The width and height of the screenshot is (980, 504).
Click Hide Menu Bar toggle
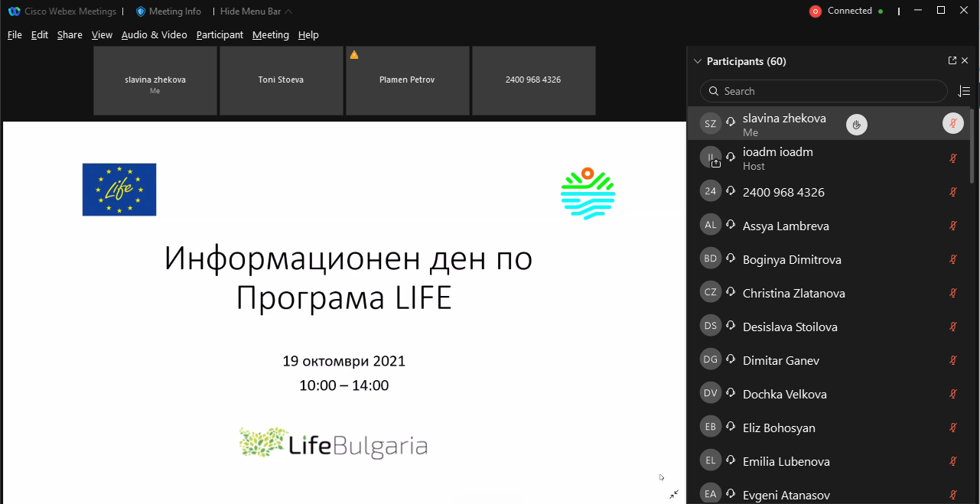[256, 11]
